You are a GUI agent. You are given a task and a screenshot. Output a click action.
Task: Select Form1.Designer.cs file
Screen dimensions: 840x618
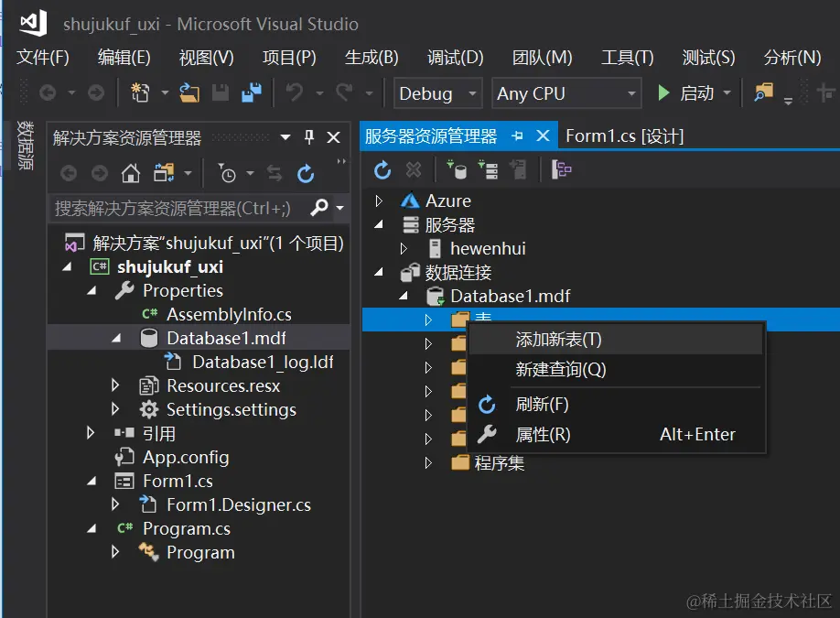pos(239,504)
